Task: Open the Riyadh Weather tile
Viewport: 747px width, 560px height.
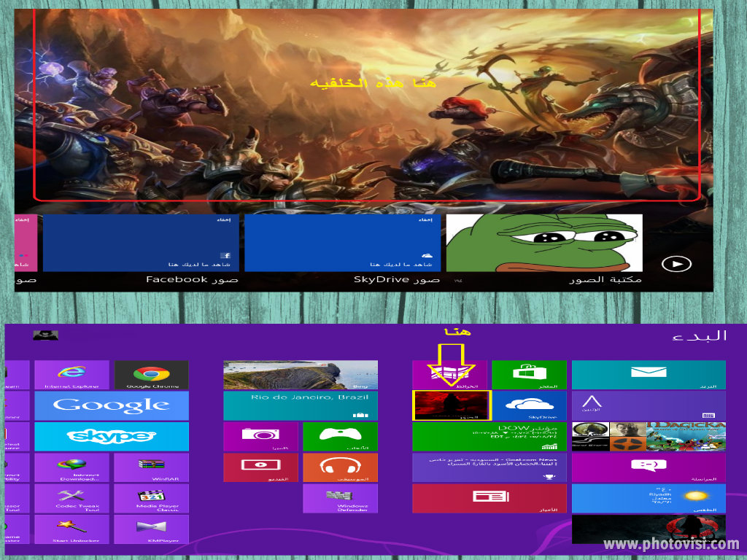Action: coord(649,499)
